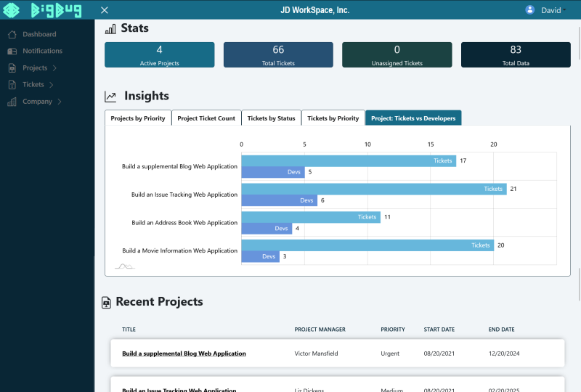
Task: Switch to Tickets by Priority tab
Action: point(333,118)
